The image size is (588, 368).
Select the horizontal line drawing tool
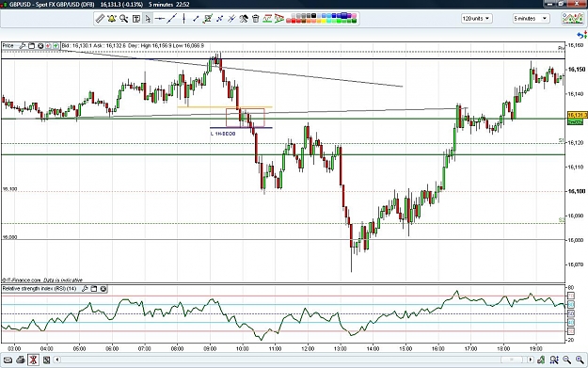pyautogui.click(x=160, y=19)
